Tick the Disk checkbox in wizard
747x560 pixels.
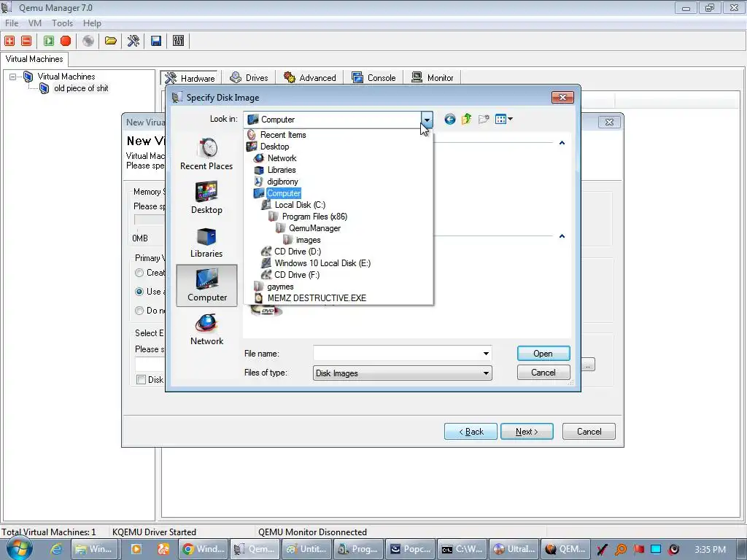141,379
